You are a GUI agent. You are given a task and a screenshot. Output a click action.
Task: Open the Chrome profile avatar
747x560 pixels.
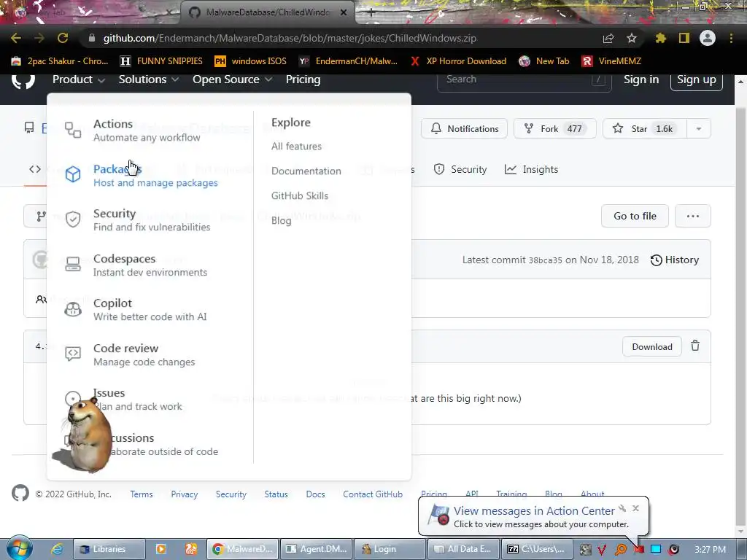[708, 38]
